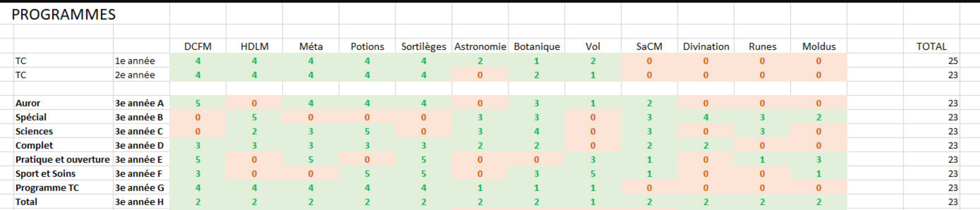This screenshot has width=980, height=210.
Task: Select the Sortilèges column header
Action: click(423, 47)
